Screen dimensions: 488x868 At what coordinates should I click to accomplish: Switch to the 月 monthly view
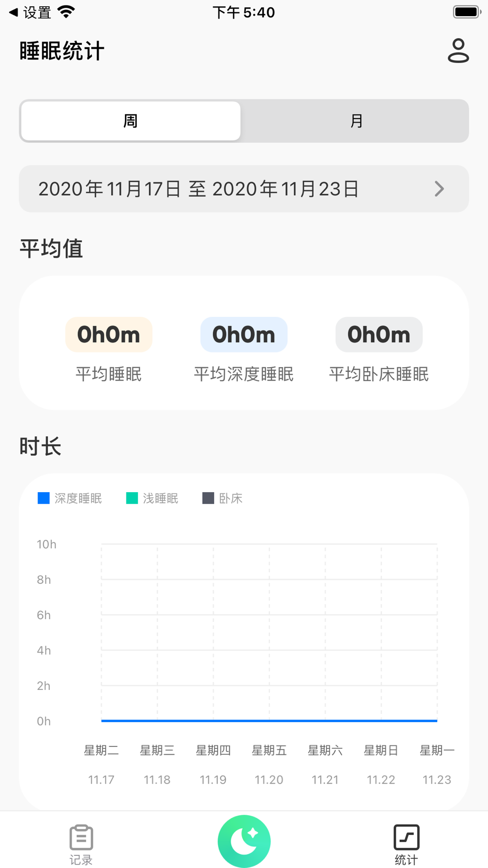(356, 121)
